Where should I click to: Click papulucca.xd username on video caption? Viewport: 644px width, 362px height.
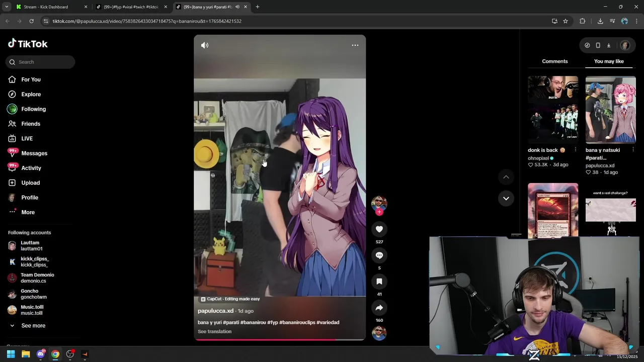(215, 311)
